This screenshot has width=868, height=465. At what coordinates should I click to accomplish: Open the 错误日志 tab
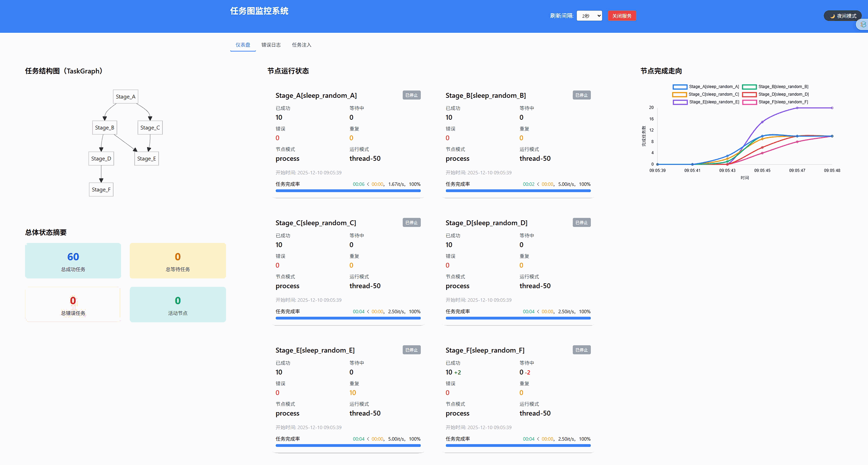pos(271,45)
